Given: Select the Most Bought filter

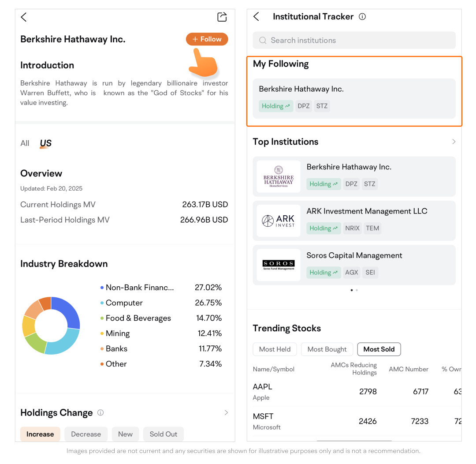Looking at the screenshot, I should point(327,349).
